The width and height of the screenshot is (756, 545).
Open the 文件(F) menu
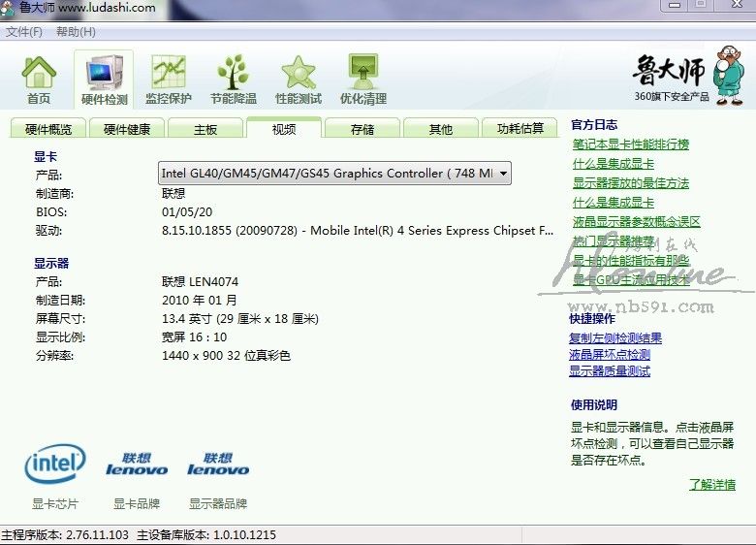[x=24, y=32]
